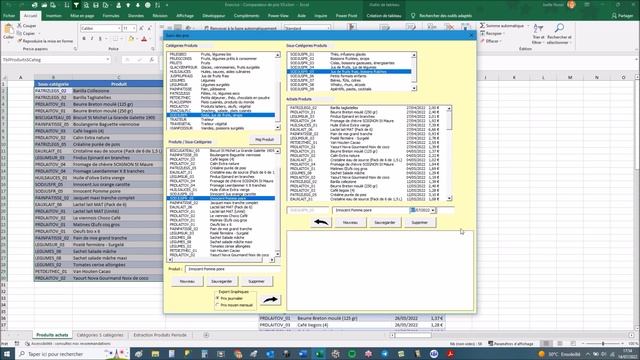Open the Création de tableau tab
This screenshot has height=360, width=640.
(384, 16)
